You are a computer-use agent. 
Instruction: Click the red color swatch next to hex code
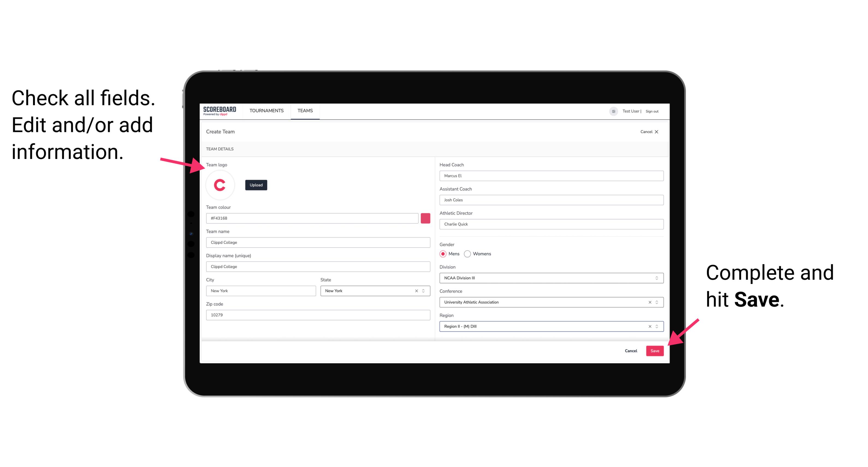point(425,218)
